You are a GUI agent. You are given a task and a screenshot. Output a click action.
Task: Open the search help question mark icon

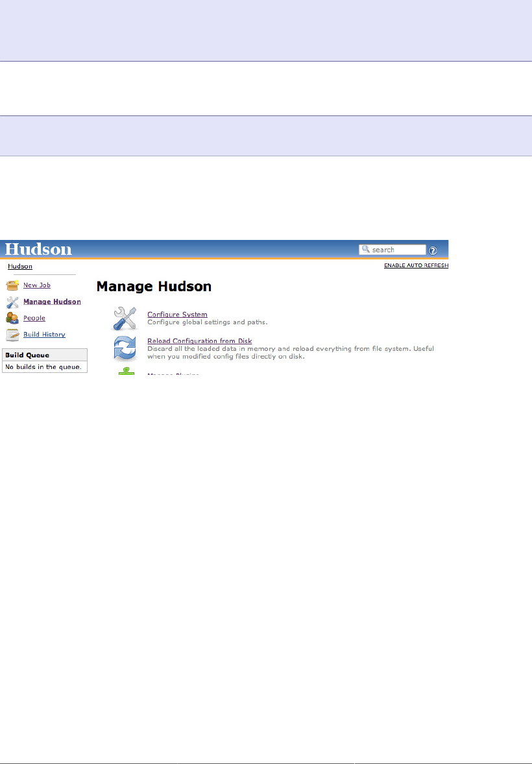433,250
